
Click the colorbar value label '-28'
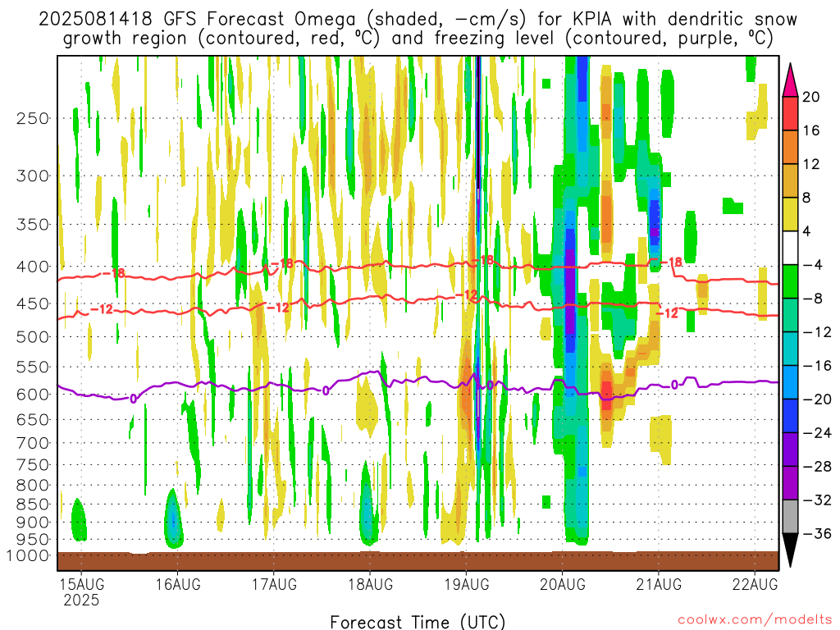[x=817, y=467]
